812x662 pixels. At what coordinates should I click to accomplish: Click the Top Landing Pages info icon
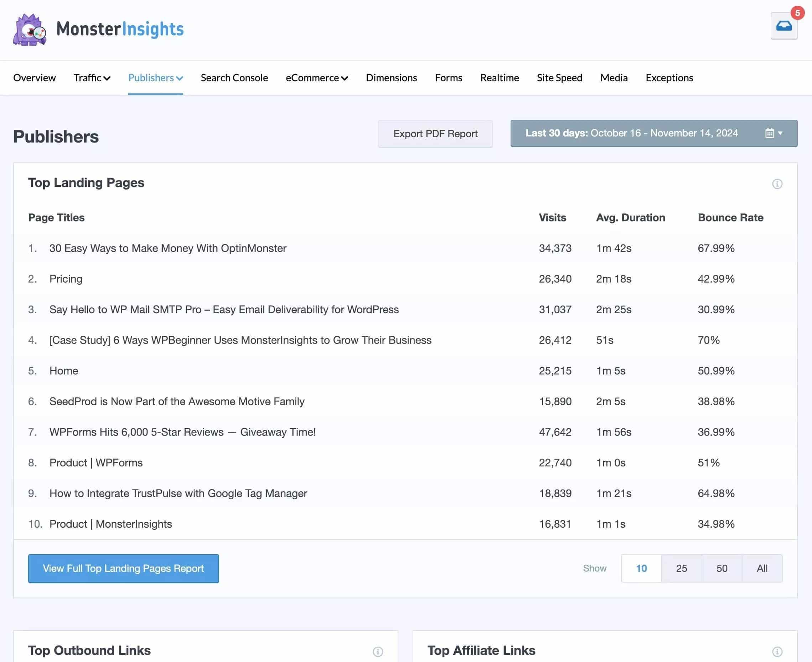777,184
